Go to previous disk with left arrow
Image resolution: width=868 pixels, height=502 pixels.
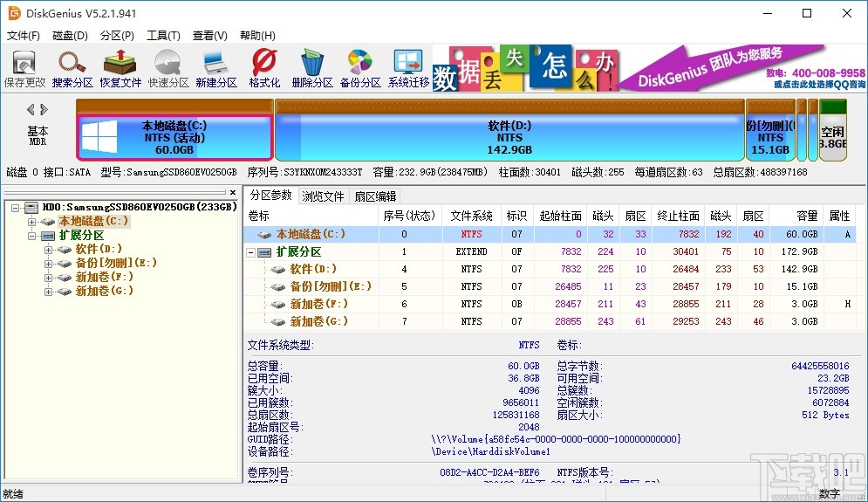click(31, 109)
